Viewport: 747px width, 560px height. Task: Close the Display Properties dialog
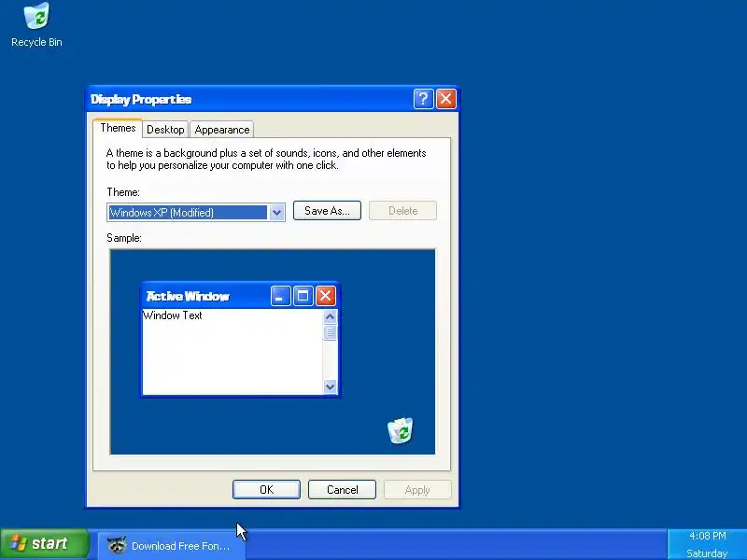[x=446, y=99]
